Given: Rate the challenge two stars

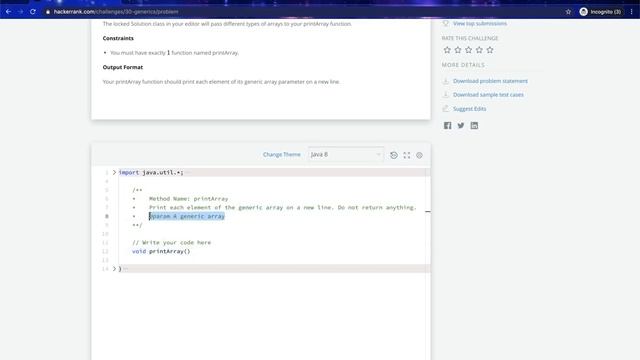Looking at the screenshot, I should coord(458,50).
